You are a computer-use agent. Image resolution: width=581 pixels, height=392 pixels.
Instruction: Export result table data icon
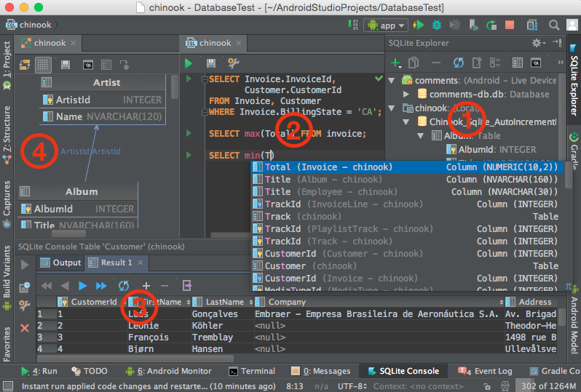pyautogui.click(x=187, y=286)
